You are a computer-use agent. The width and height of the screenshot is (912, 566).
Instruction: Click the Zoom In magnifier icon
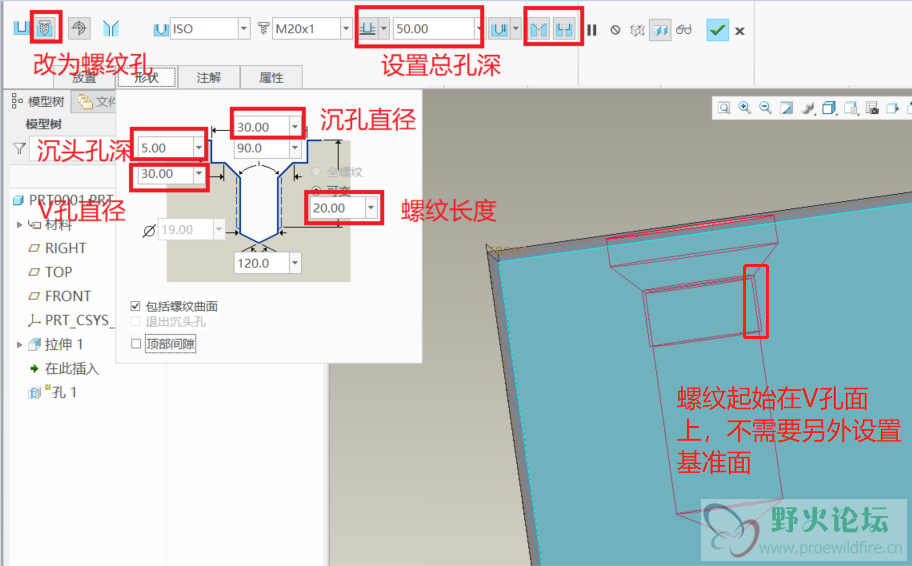click(744, 108)
